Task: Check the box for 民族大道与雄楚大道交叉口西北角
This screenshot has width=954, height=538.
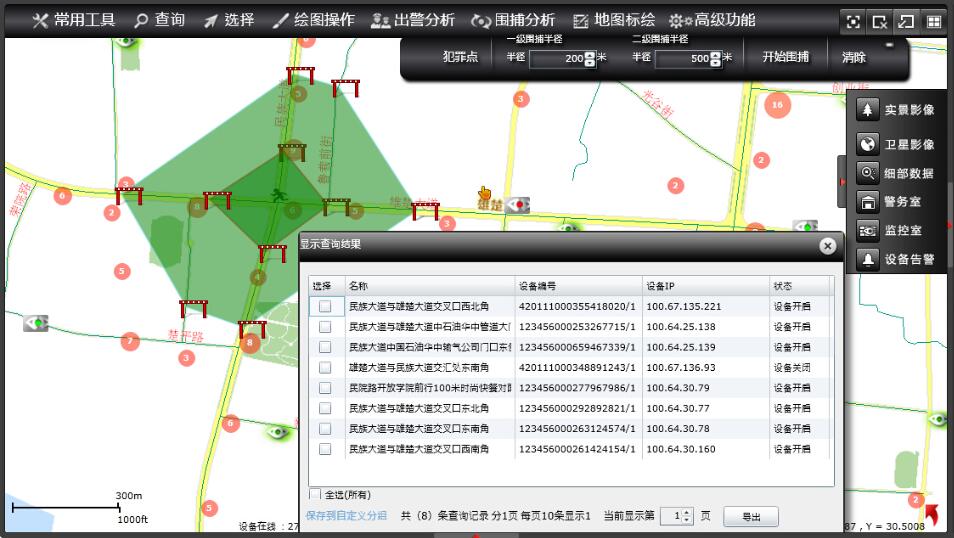Action: [x=325, y=306]
